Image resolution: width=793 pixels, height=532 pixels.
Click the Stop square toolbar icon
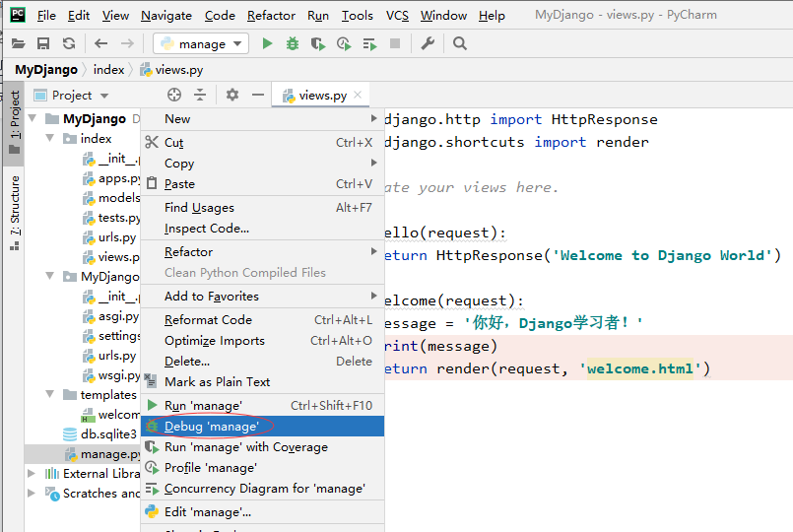click(395, 43)
